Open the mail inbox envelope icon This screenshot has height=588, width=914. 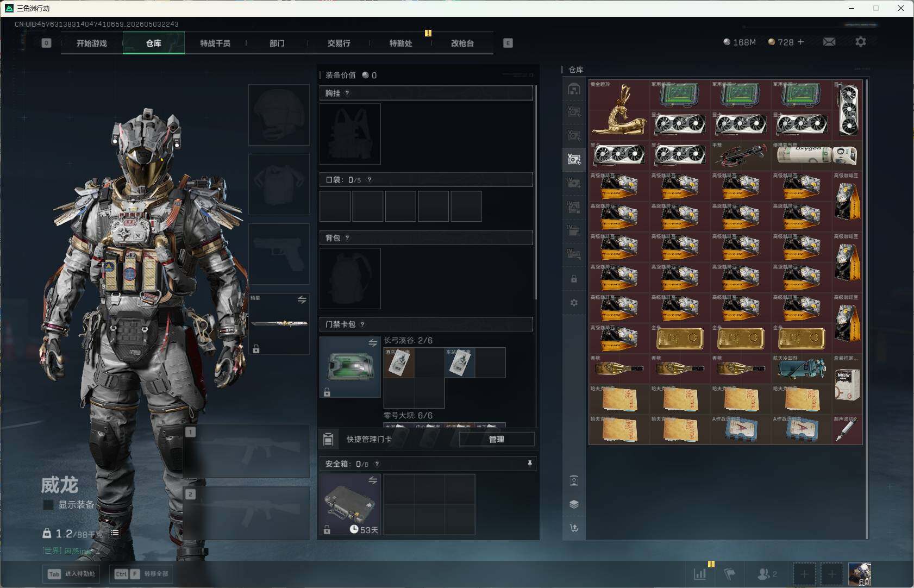[x=829, y=42]
